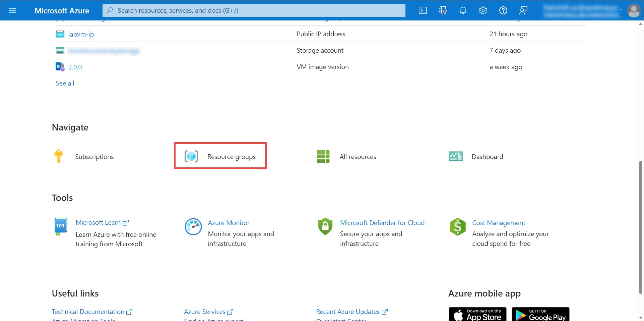
Task: Click the 'VM image version' type cell
Action: tap(323, 67)
